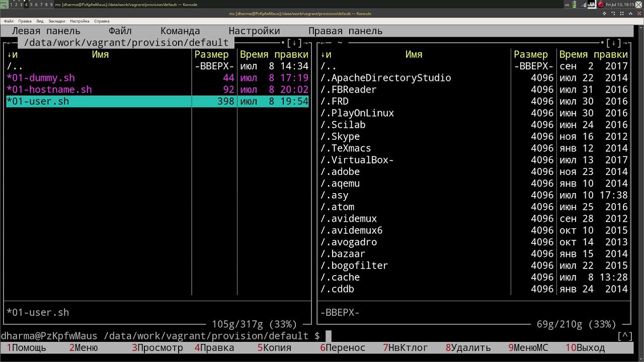This screenshot has width=644, height=362.
Task: Click F4 Правка button
Action: coord(214,347)
